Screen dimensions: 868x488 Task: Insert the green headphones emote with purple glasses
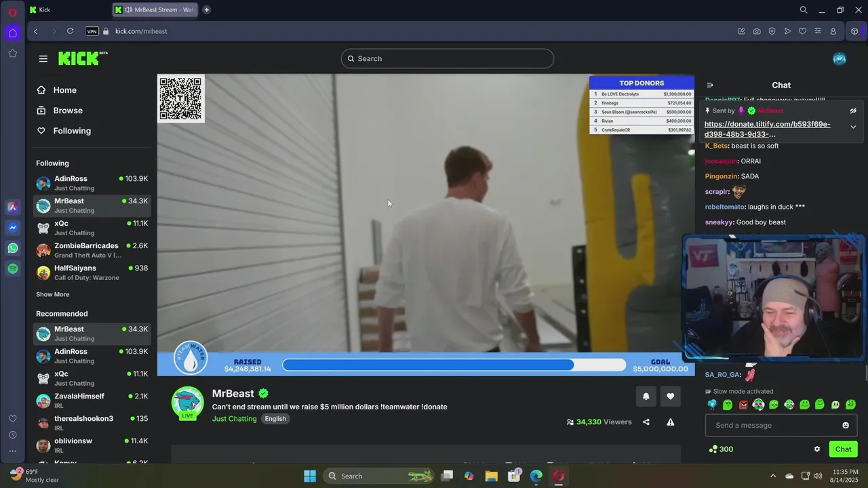pyautogui.click(x=758, y=405)
